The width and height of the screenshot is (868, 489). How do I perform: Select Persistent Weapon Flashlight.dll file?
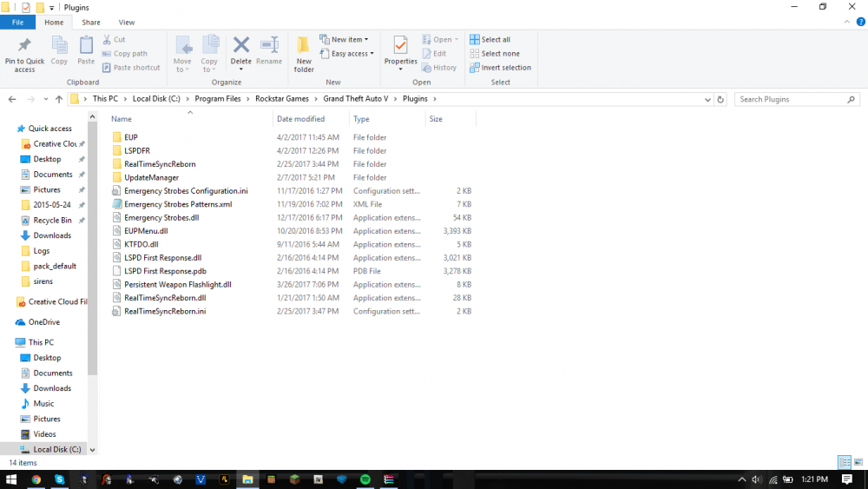(x=178, y=284)
